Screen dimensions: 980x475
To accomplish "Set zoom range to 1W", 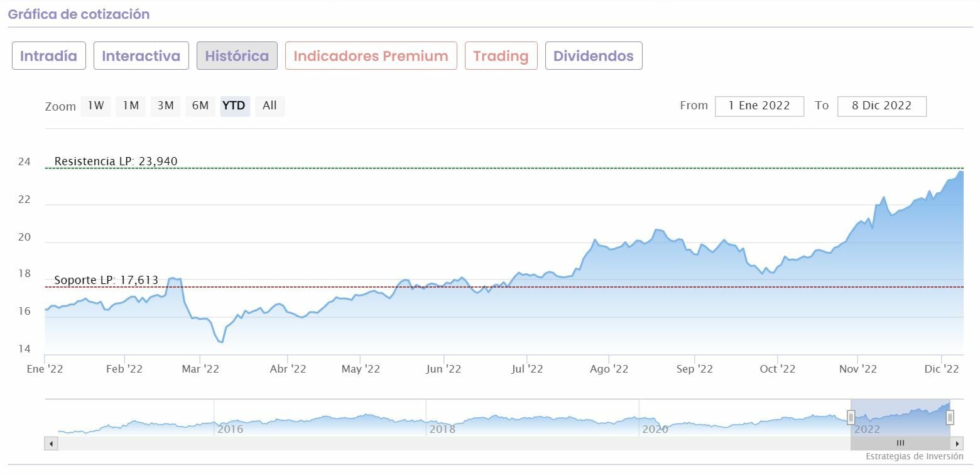I will [96, 106].
